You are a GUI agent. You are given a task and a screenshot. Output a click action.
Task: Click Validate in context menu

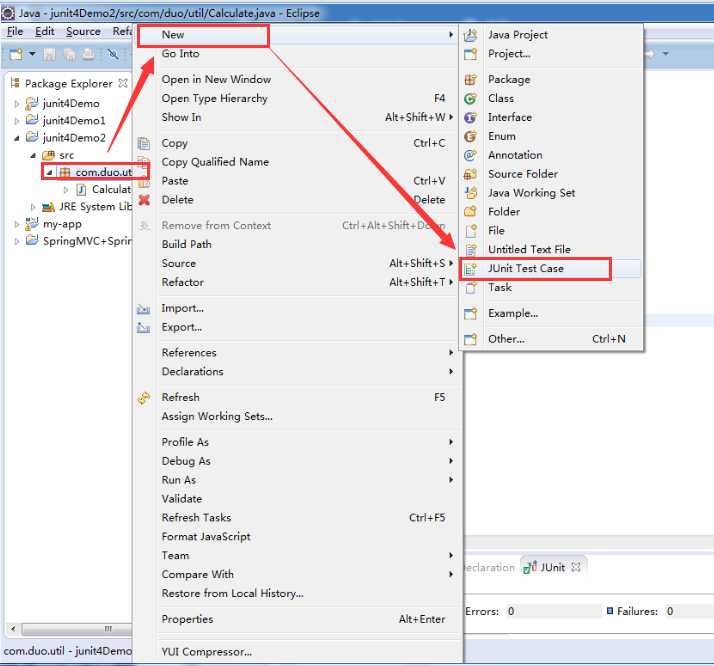(x=296, y=499)
